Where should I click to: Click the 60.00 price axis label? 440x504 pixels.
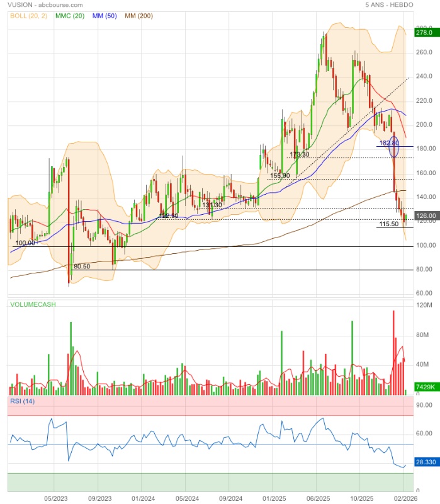(424, 293)
